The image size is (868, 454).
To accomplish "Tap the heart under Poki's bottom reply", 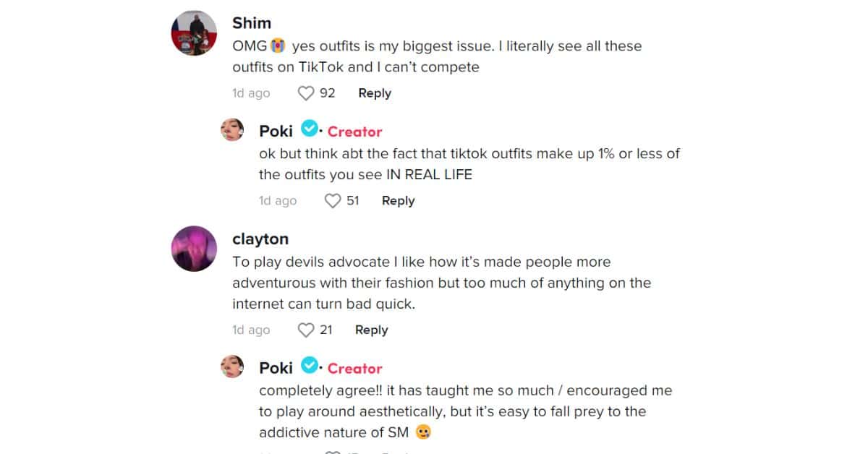I will (332, 452).
